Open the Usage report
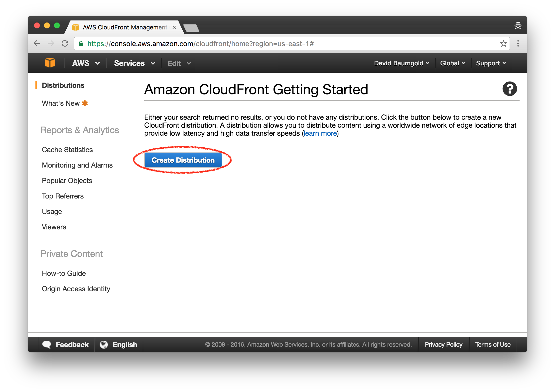The height and width of the screenshot is (392, 555). coord(52,211)
